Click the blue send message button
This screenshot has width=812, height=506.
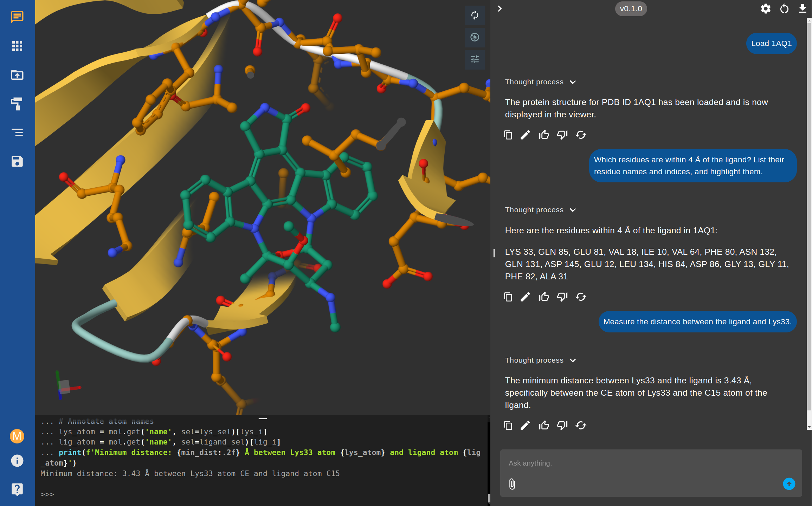click(789, 484)
